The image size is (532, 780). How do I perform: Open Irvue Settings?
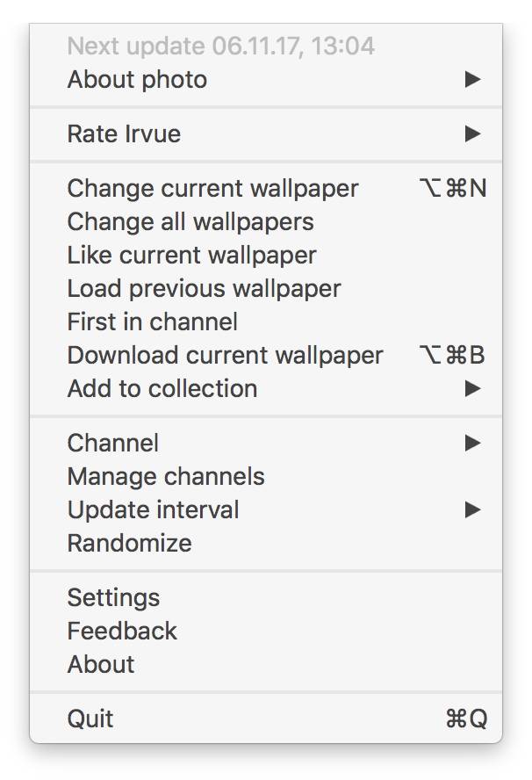pos(113,598)
